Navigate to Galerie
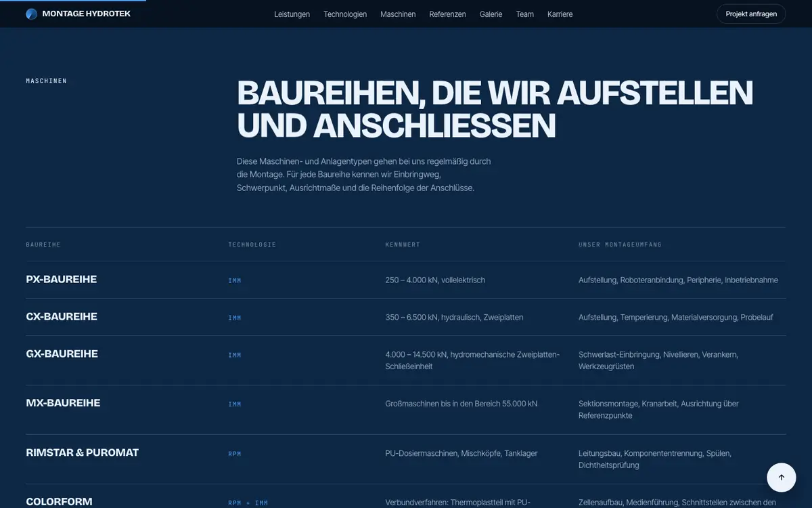Viewport: 812px width, 508px height. pos(491,14)
